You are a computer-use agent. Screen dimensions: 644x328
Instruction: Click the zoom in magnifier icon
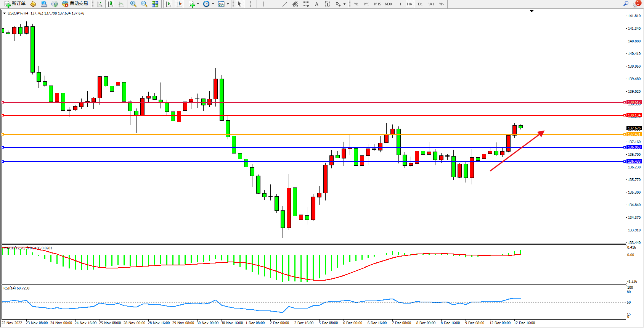(x=133, y=4)
